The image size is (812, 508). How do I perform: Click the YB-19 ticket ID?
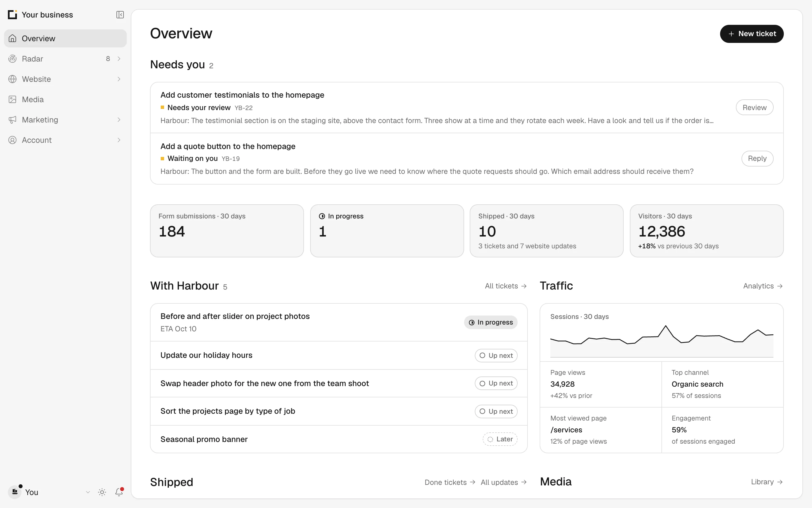[x=231, y=159]
